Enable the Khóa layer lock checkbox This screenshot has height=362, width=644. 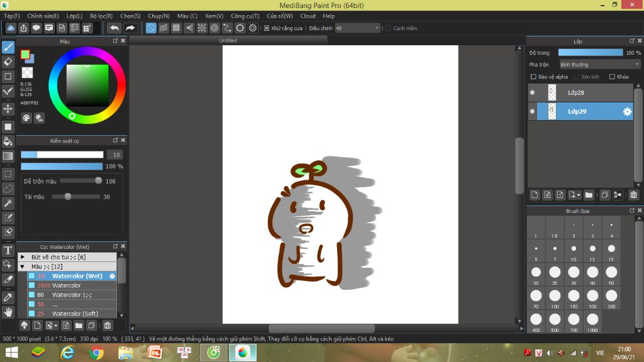coord(612,77)
